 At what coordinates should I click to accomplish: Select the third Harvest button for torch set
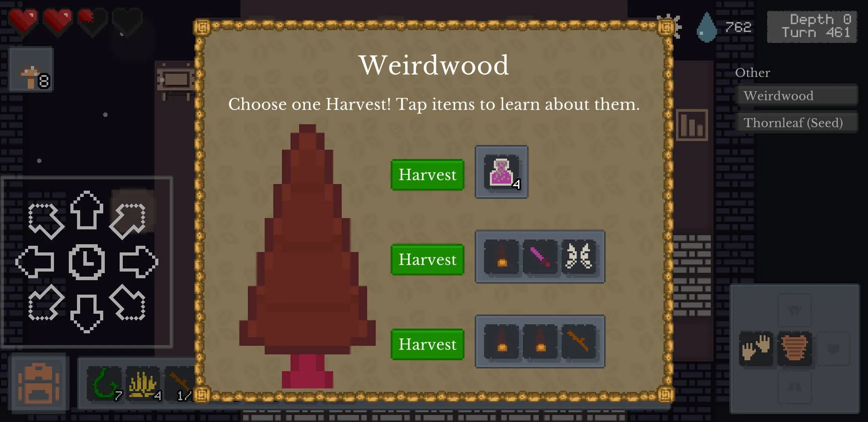pyautogui.click(x=428, y=344)
